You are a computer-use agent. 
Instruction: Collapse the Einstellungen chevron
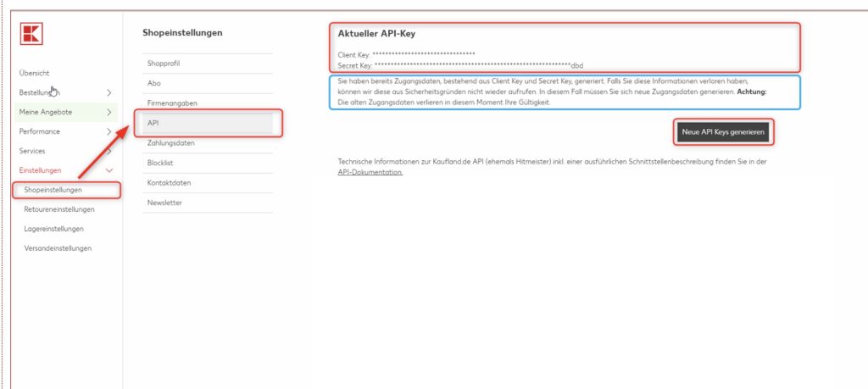coord(109,170)
